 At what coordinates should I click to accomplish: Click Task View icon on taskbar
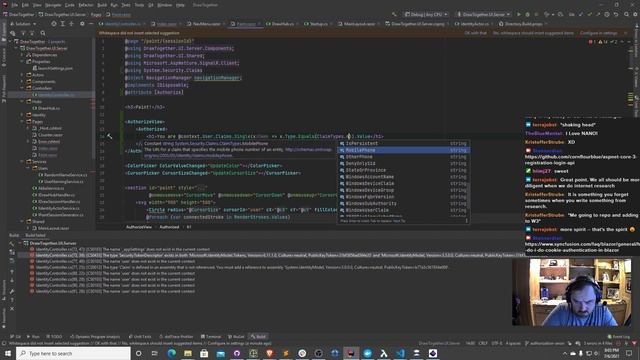[x=155, y=353]
